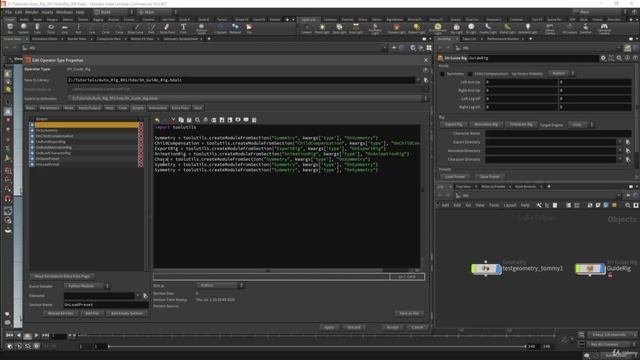Image resolution: width=640 pixels, height=360 pixels.
Task: Switch to the Scripts tab
Action: point(138,108)
